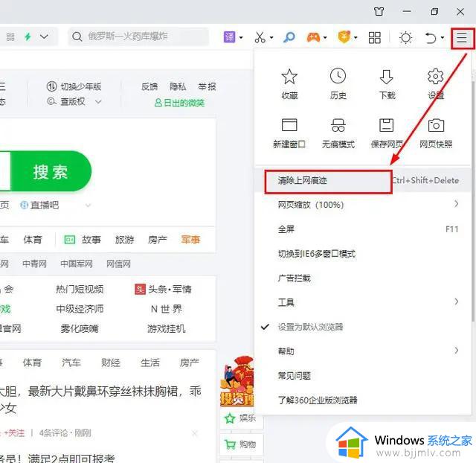Close news item with X icon
The image size is (476, 463).
pos(195,433)
